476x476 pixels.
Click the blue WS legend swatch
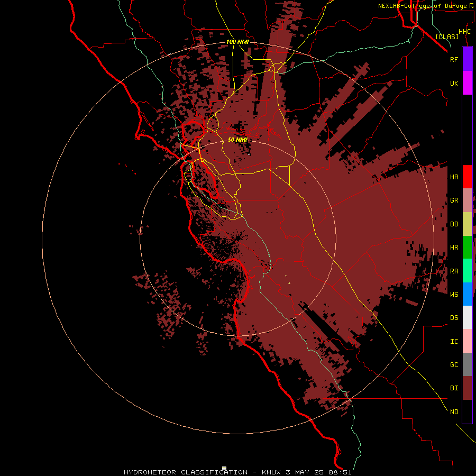click(x=467, y=294)
